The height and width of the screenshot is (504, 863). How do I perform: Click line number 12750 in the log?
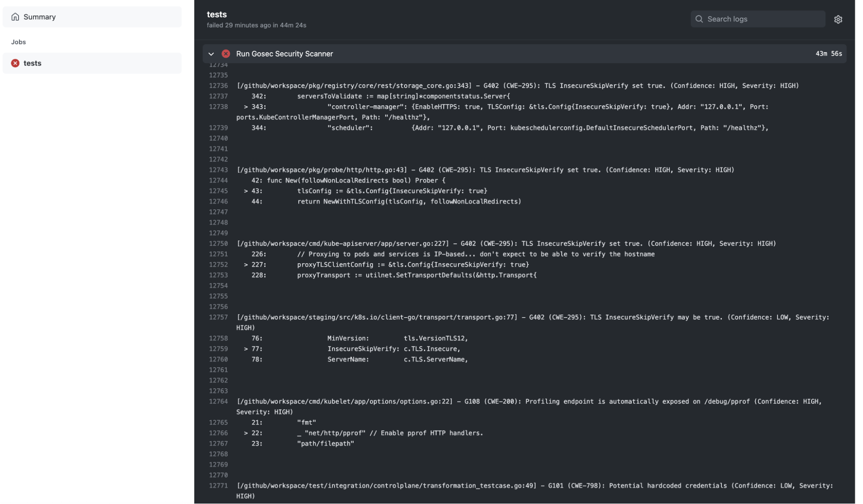(x=218, y=243)
